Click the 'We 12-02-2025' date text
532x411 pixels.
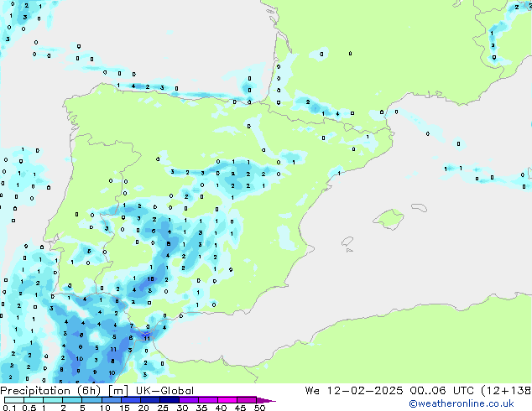(x=354, y=391)
